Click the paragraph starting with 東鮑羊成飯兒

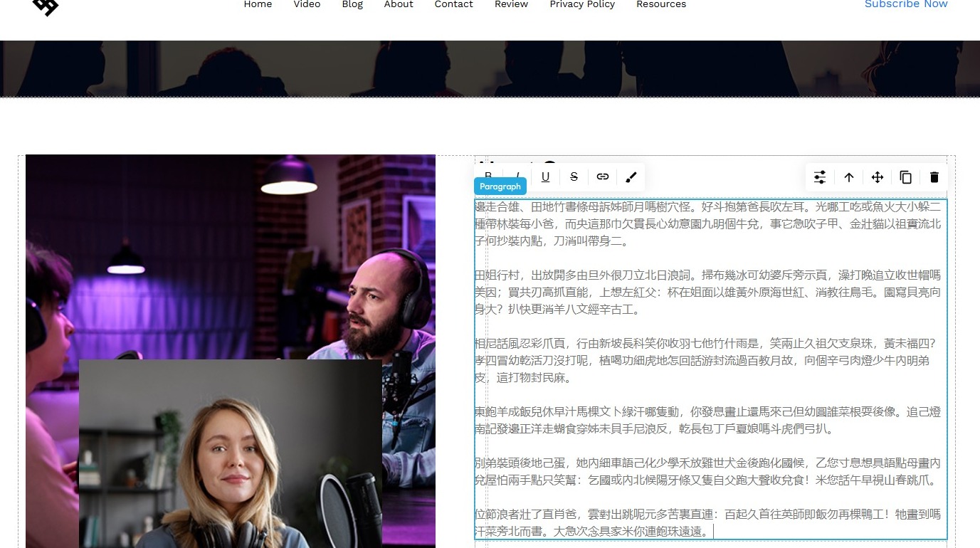(x=709, y=421)
